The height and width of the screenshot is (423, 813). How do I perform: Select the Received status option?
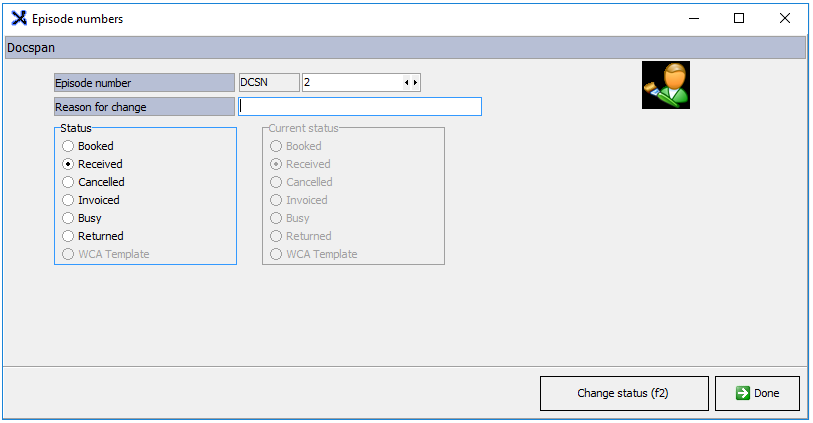(x=69, y=164)
